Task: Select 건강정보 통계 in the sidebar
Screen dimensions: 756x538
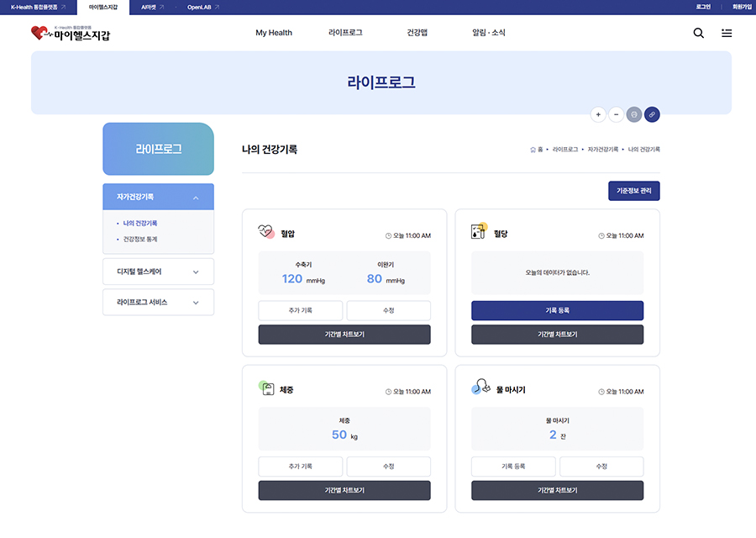Action: (x=140, y=238)
